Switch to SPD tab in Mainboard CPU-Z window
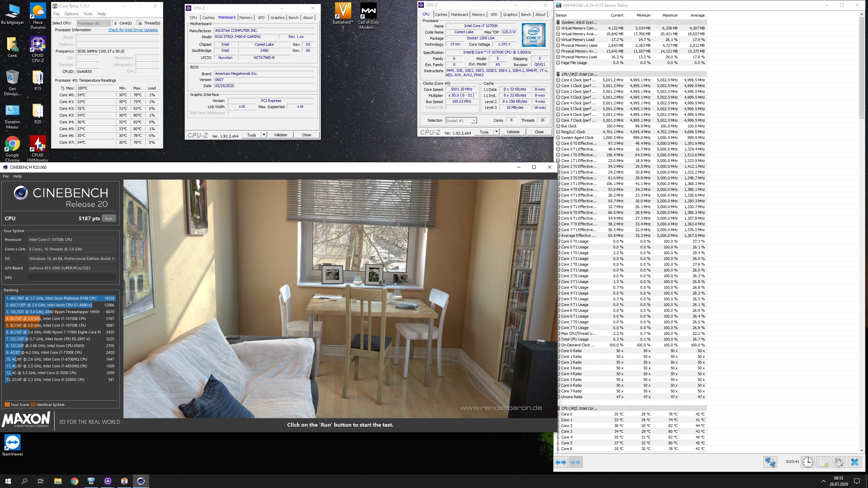Viewport: 868px width, 488px height. [261, 18]
